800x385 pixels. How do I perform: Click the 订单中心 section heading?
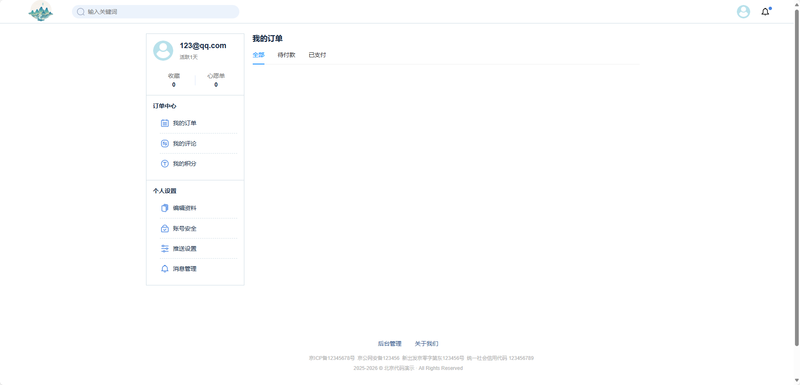tap(165, 106)
